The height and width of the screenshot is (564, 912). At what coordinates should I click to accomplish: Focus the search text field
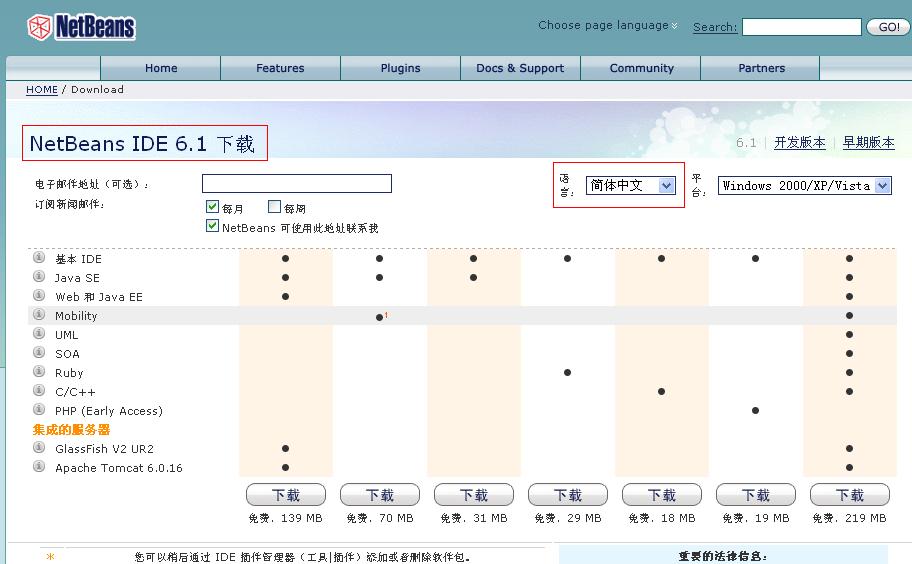pyautogui.click(x=801, y=27)
